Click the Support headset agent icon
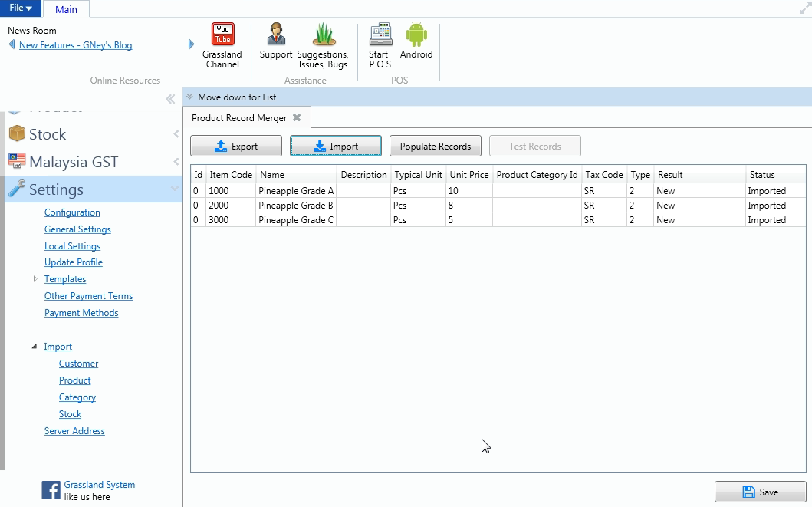The image size is (812, 507). [x=276, y=35]
